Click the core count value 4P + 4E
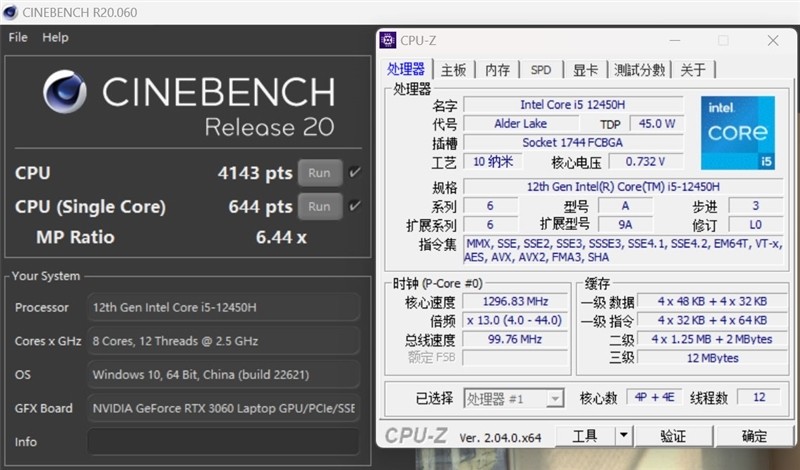800x470 pixels. tap(655, 397)
